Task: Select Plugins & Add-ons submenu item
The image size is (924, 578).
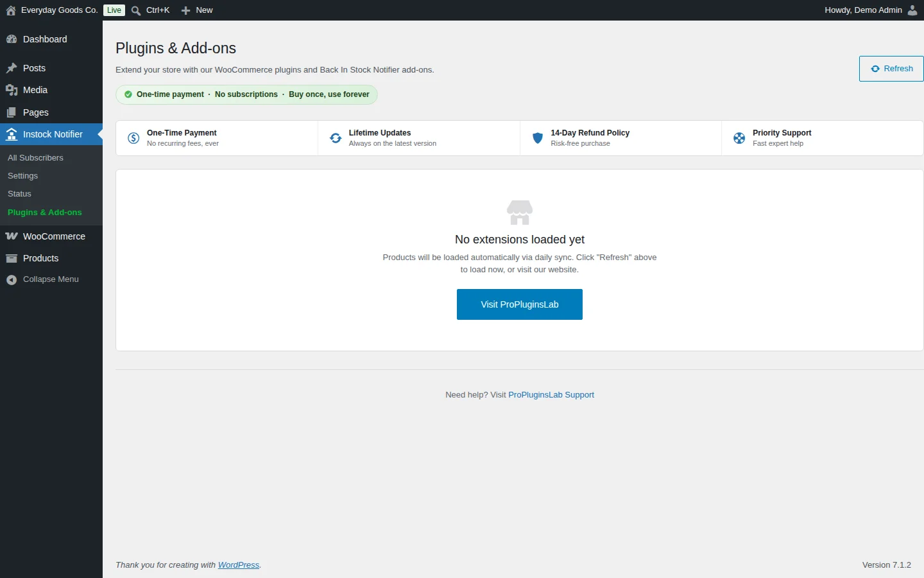Action: tap(45, 212)
